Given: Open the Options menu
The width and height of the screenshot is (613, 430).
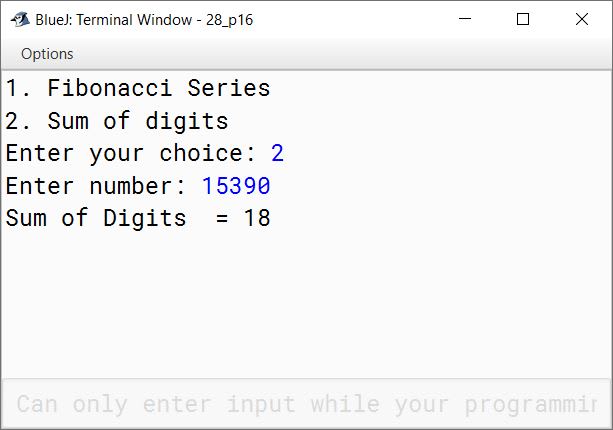Looking at the screenshot, I should pyautogui.click(x=47, y=54).
